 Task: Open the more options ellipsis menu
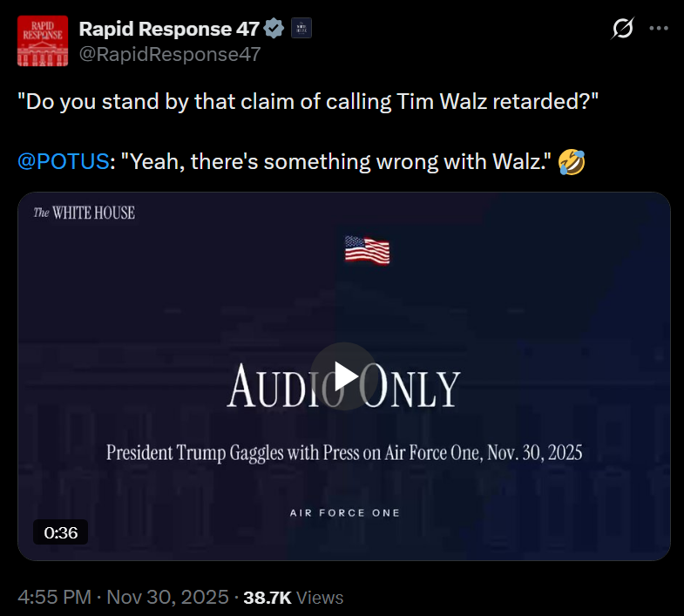(659, 29)
